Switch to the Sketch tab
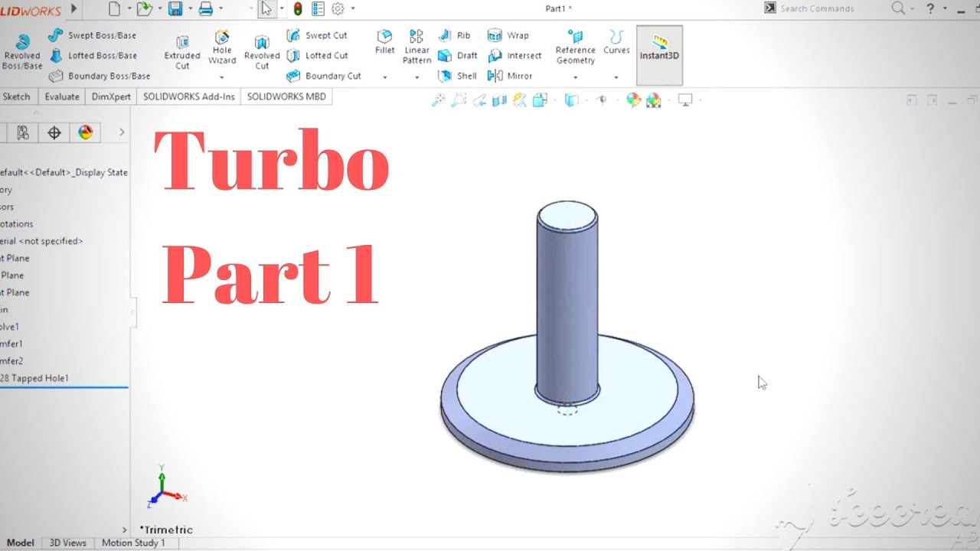 pos(16,96)
